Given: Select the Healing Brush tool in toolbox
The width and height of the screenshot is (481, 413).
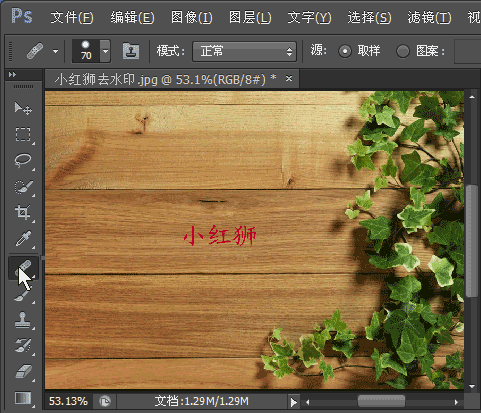Looking at the screenshot, I should coord(23,268).
